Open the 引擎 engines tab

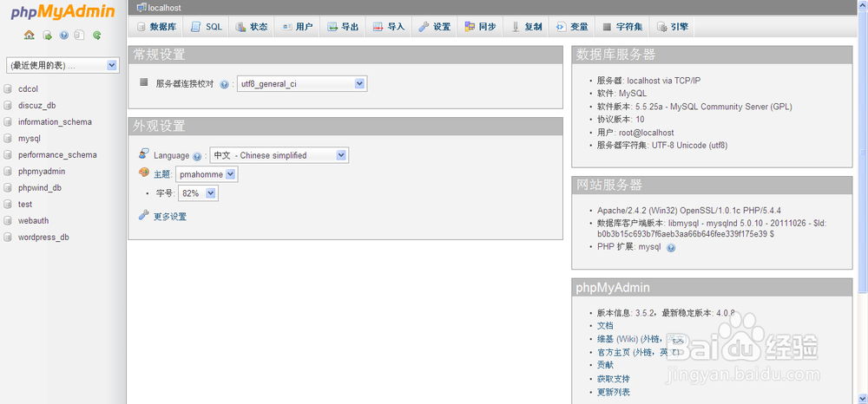point(672,27)
